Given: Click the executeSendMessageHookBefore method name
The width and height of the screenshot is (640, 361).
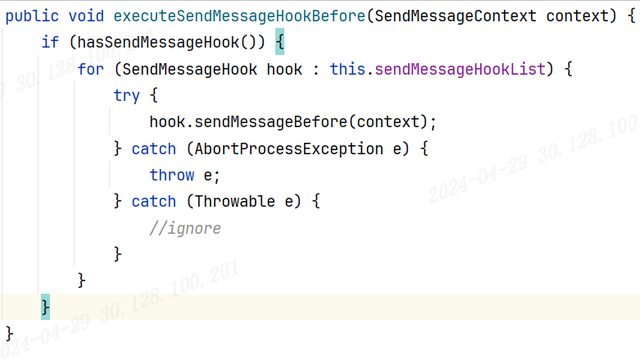Looking at the screenshot, I should tap(240, 16).
